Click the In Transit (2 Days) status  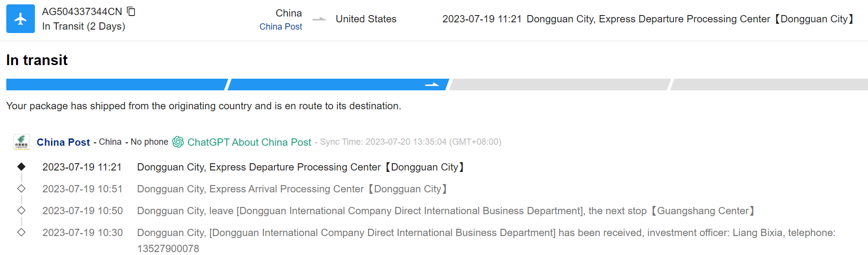83,26
